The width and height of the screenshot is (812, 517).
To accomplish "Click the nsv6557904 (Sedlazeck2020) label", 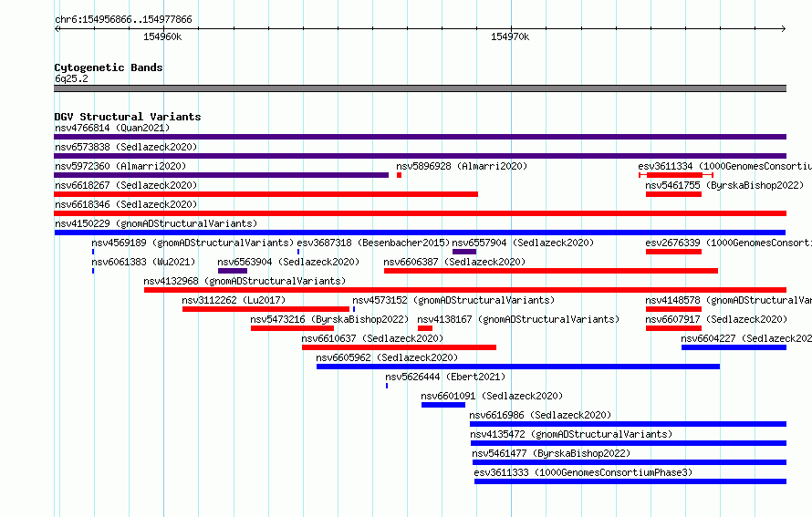I will [x=523, y=243].
